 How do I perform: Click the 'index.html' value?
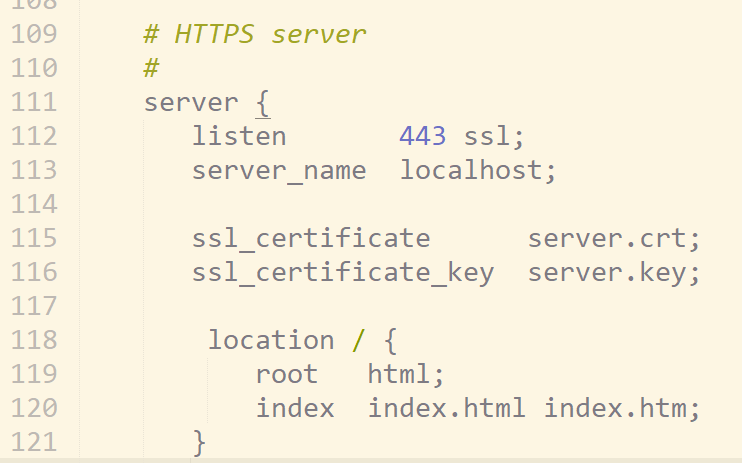[x=447, y=408]
